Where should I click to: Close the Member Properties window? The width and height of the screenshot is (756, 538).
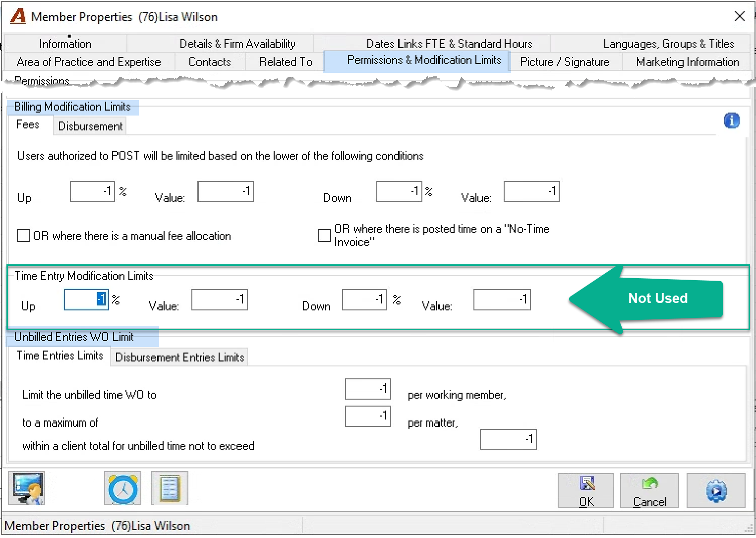(739, 16)
